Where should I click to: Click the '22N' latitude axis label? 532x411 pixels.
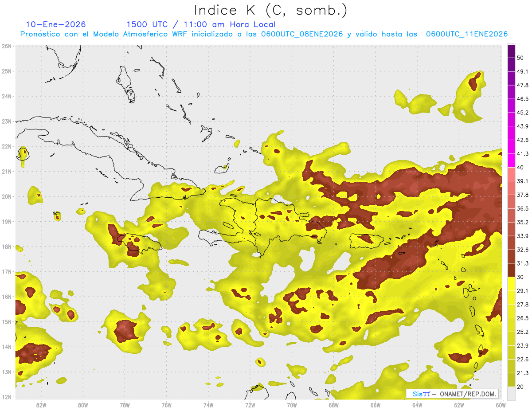[x=7, y=146]
